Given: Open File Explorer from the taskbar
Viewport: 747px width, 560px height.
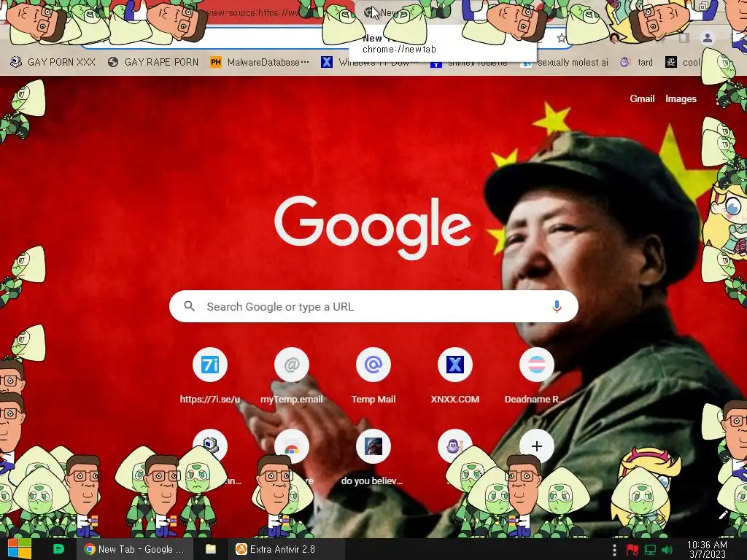Looking at the screenshot, I should (x=211, y=549).
